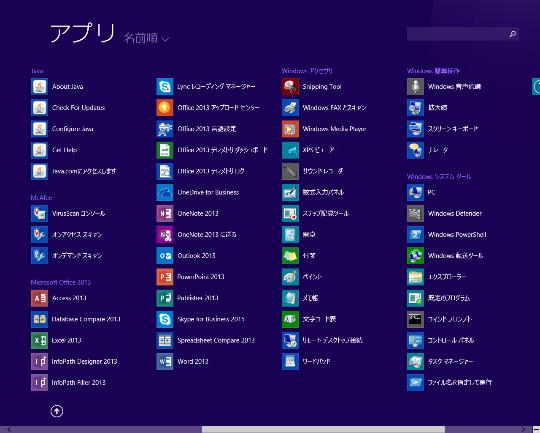Select the サウンド レコーダー label

[323, 171]
